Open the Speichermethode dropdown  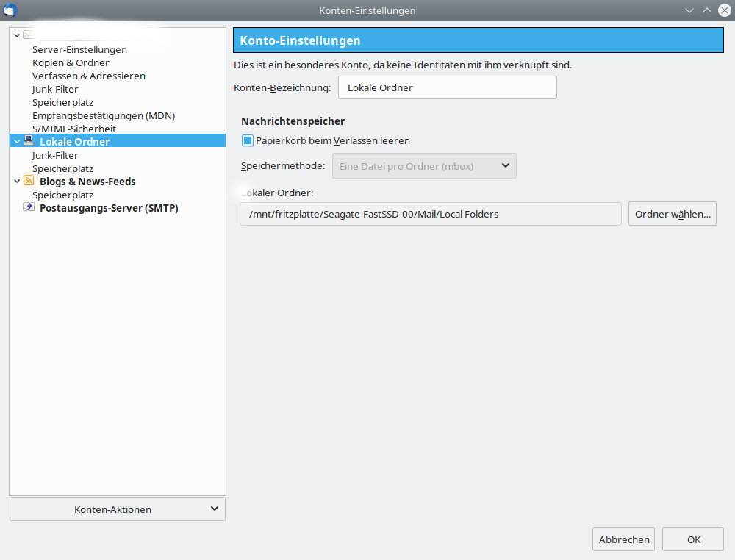pyautogui.click(x=424, y=166)
